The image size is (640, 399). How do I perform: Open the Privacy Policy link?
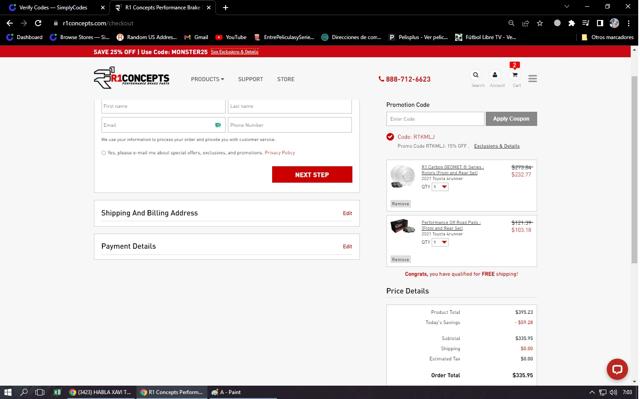tap(280, 153)
